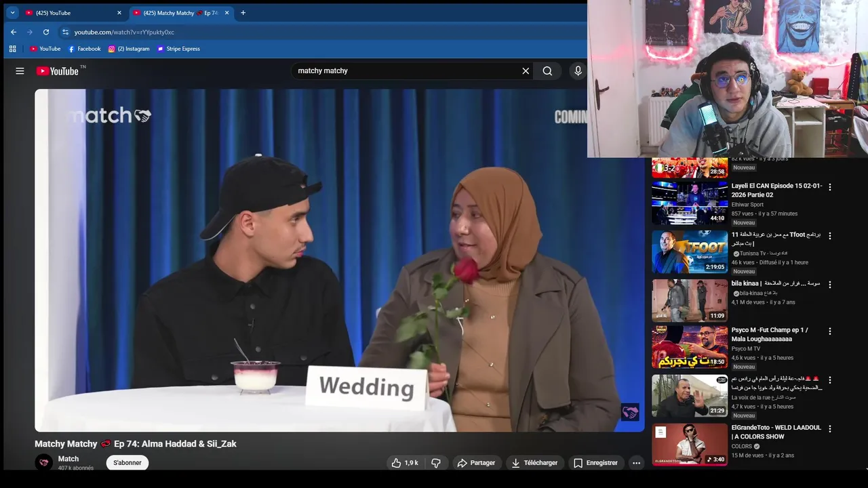Open the Match channel name link
Screen dimensions: 868x488
pyautogui.click(x=68, y=459)
